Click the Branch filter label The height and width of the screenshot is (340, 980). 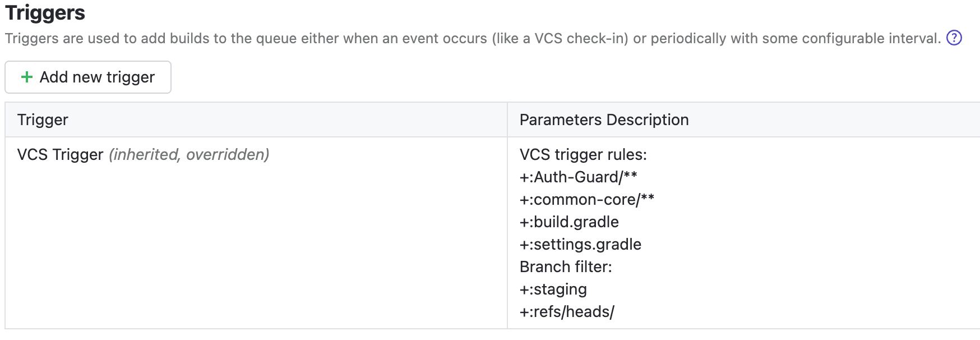point(566,267)
